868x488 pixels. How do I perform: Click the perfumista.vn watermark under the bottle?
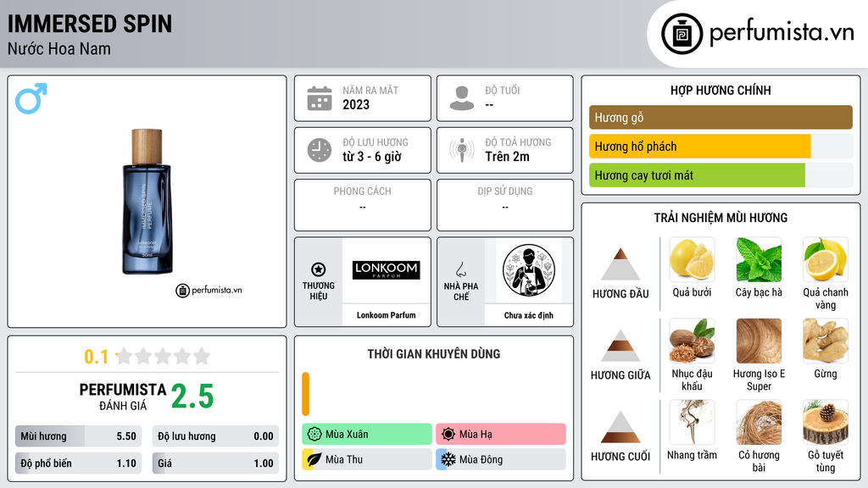pos(209,290)
